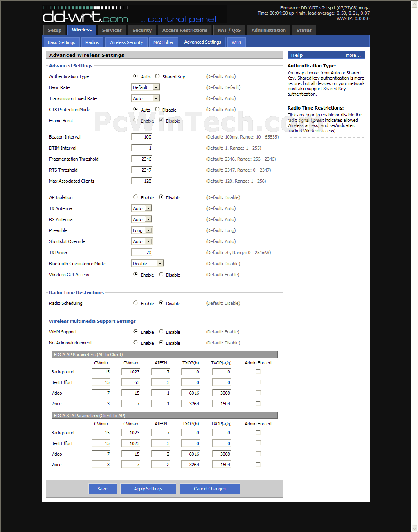Click the page vertical scrollbar
Viewport: 418px width, 532px height.
(414, 266)
